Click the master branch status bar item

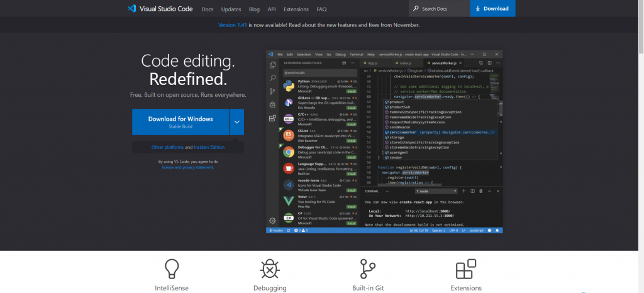(x=276, y=231)
